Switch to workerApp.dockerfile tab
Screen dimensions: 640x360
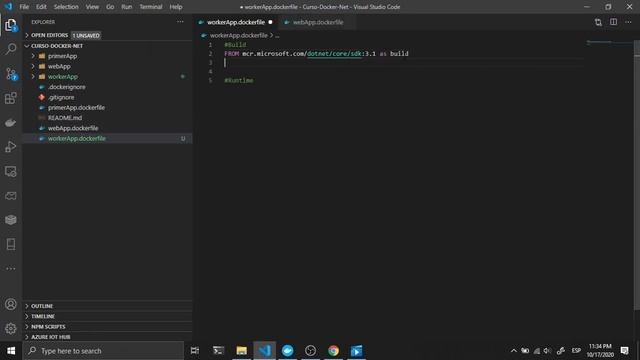pyautogui.click(x=236, y=22)
